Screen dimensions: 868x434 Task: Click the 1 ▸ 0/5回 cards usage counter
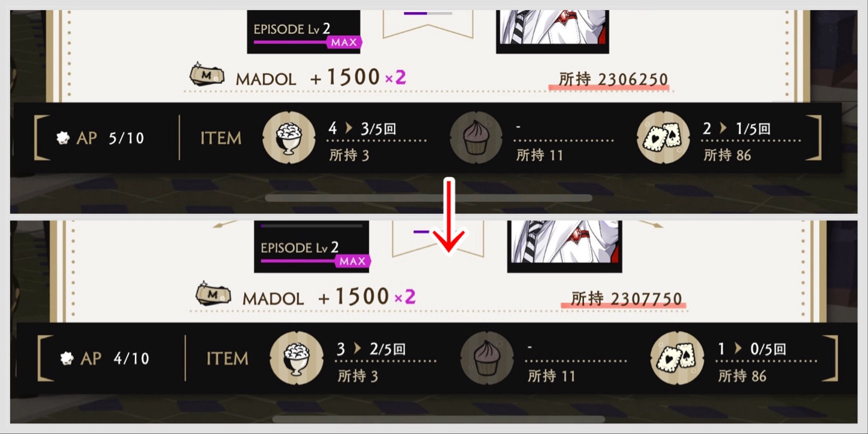click(752, 349)
